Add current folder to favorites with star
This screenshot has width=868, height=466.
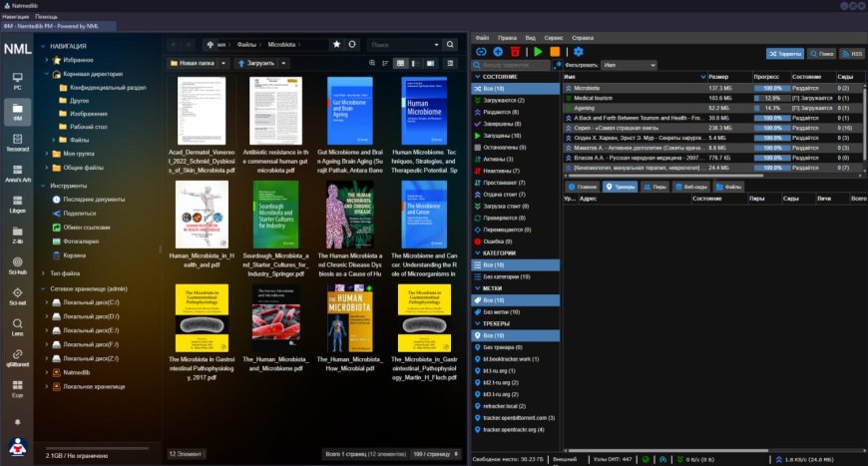click(336, 44)
